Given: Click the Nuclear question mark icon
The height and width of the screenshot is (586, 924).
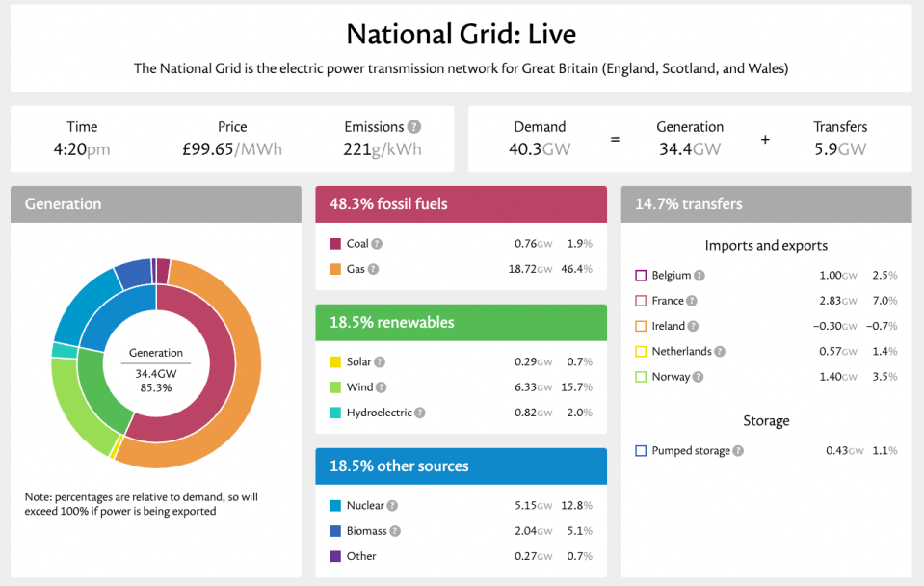Looking at the screenshot, I should click(x=392, y=506).
